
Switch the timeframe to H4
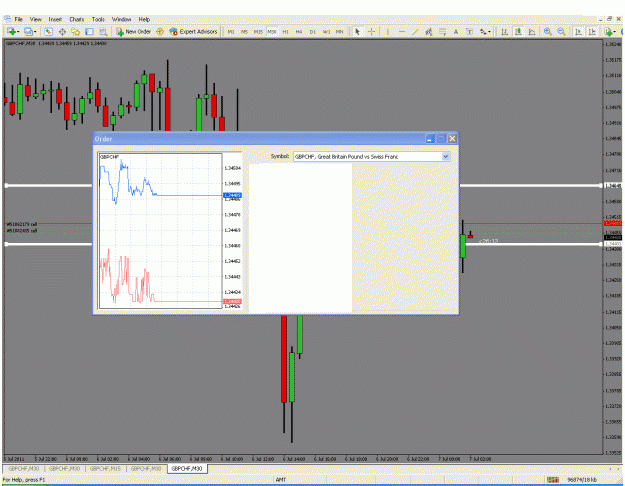click(x=299, y=31)
